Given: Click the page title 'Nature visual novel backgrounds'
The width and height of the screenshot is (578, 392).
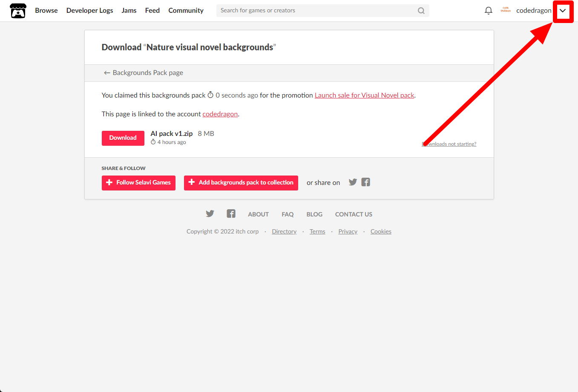Looking at the screenshot, I should (210, 47).
